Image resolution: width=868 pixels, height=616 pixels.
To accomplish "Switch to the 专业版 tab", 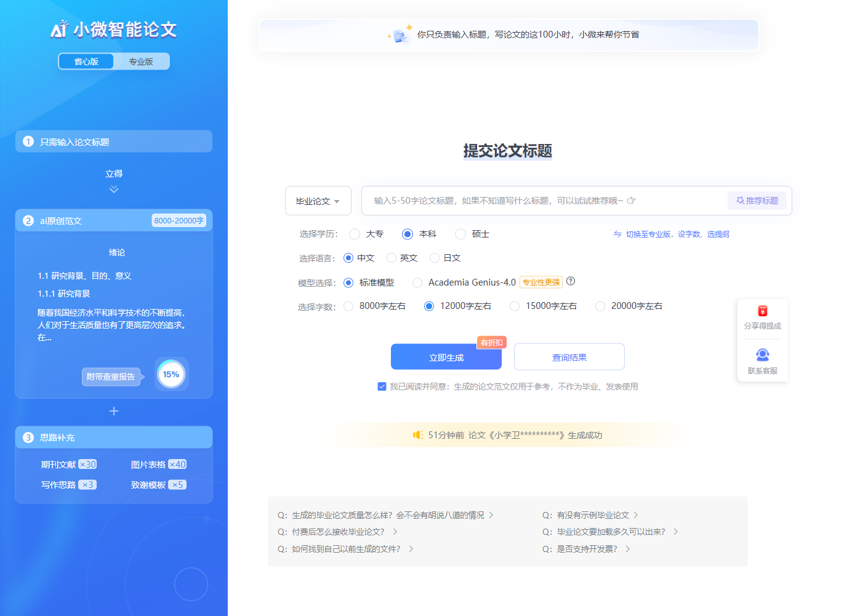I will click(x=141, y=62).
